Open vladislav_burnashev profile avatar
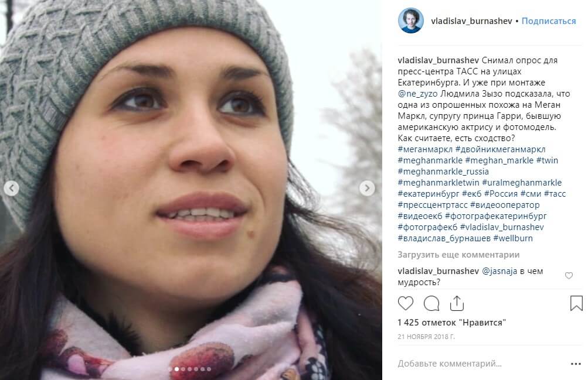The image size is (588, 380). (410, 20)
